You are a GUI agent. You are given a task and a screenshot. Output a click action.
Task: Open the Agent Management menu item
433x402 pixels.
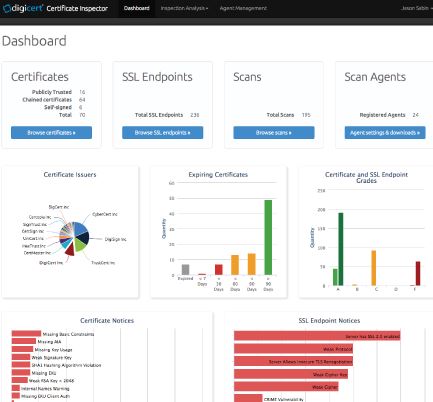243,8
